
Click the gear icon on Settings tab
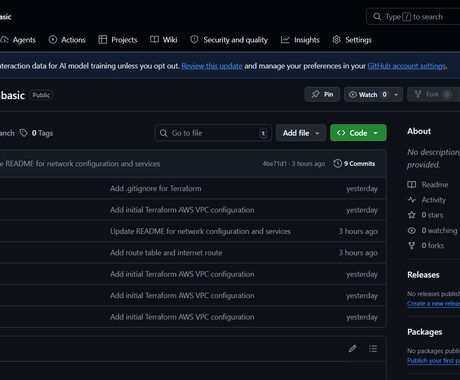(x=336, y=40)
